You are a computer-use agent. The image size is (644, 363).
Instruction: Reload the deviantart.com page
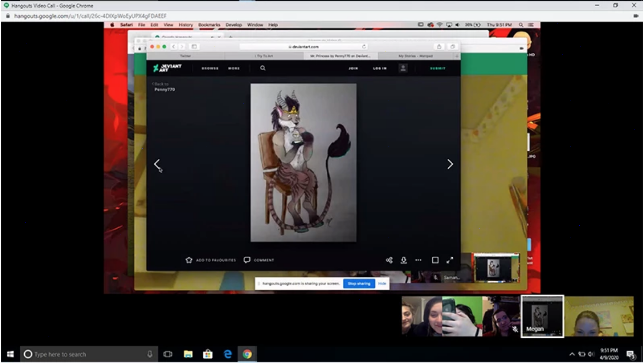[364, 46]
